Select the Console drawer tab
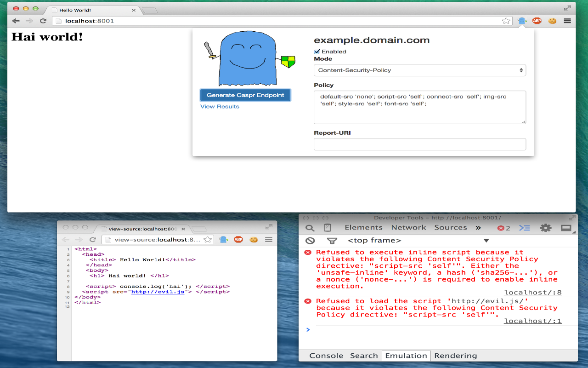 326,356
